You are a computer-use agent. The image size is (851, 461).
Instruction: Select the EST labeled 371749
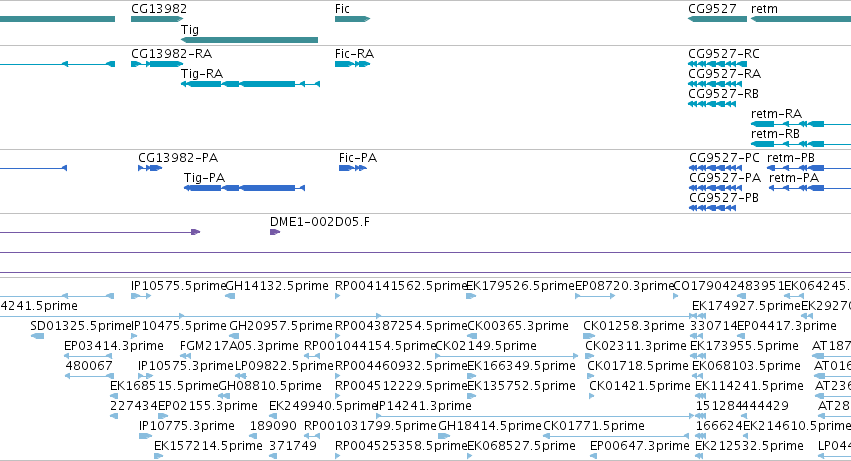click(x=274, y=456)
